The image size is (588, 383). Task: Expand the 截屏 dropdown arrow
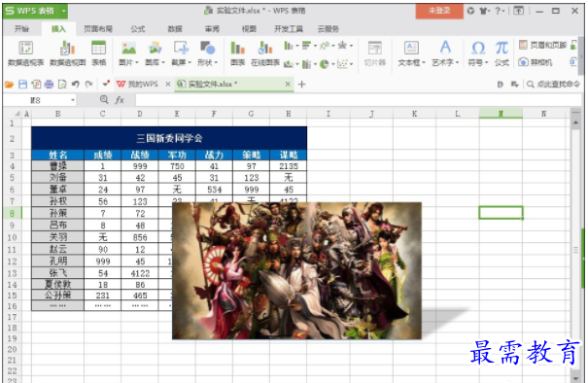click(x=190, y=62)
